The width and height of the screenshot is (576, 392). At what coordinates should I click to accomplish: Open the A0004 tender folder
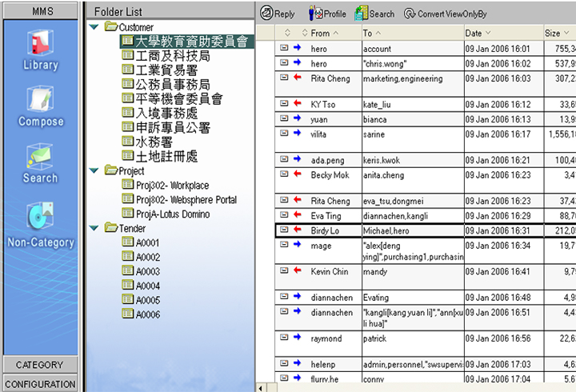[141, 285]
